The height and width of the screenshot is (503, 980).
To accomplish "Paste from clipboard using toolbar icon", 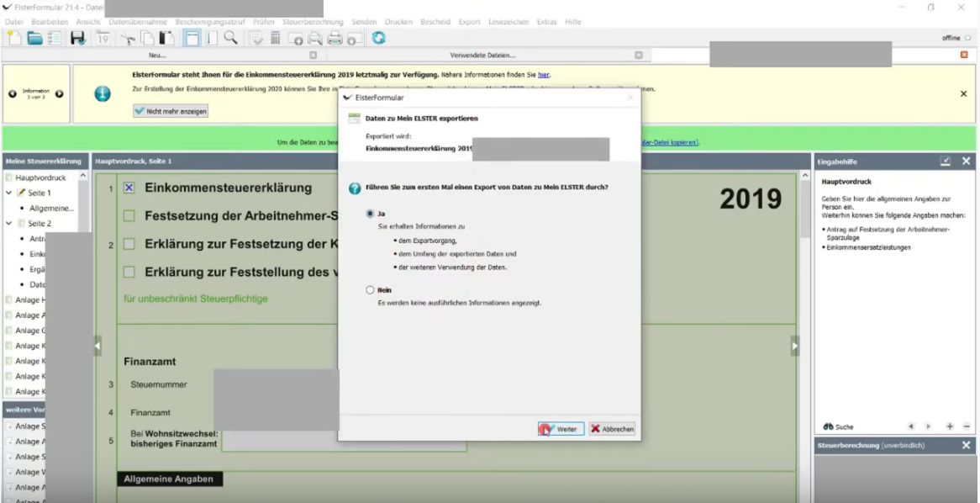I will [167, 38].
